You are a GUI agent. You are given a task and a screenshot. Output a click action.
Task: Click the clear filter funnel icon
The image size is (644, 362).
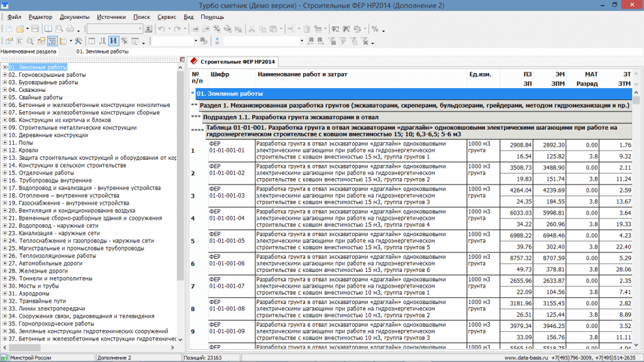pos(364,41)
